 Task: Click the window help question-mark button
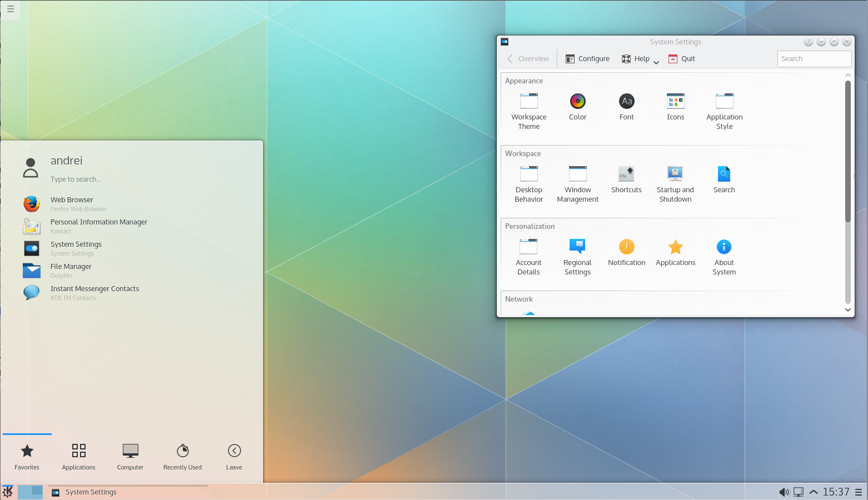coord(809,42)
